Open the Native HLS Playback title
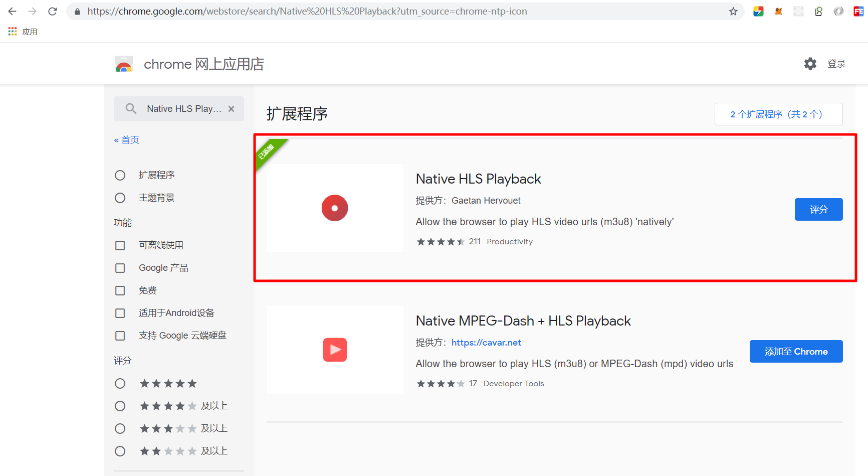The width and height of the screenshot is (868, 476). pyautogui.click(x=478, y=179)
